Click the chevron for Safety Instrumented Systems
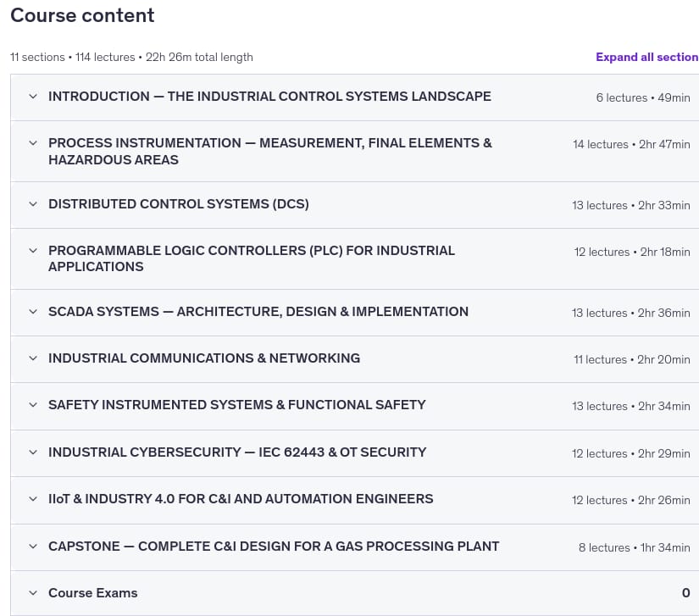This screenshot has height=616, width=699. pyautogui.click(x=33, y=405)
